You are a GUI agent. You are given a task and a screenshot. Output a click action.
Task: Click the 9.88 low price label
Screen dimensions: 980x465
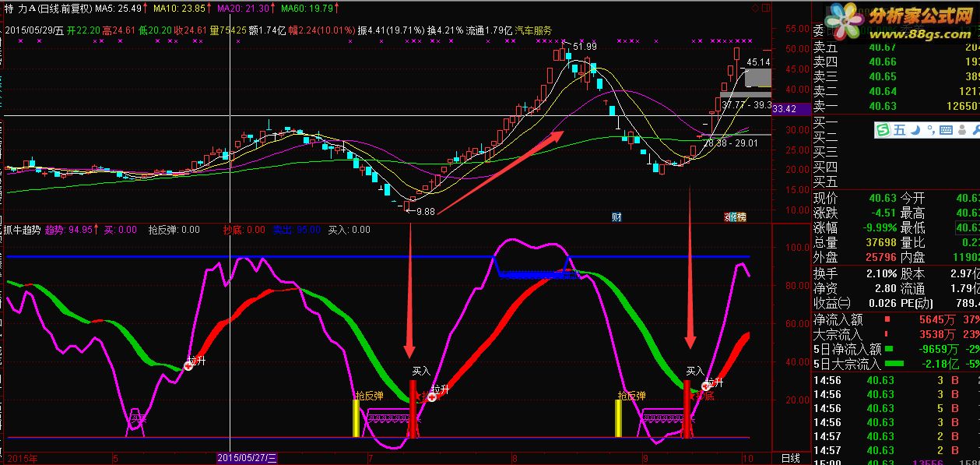coord(426,211)
